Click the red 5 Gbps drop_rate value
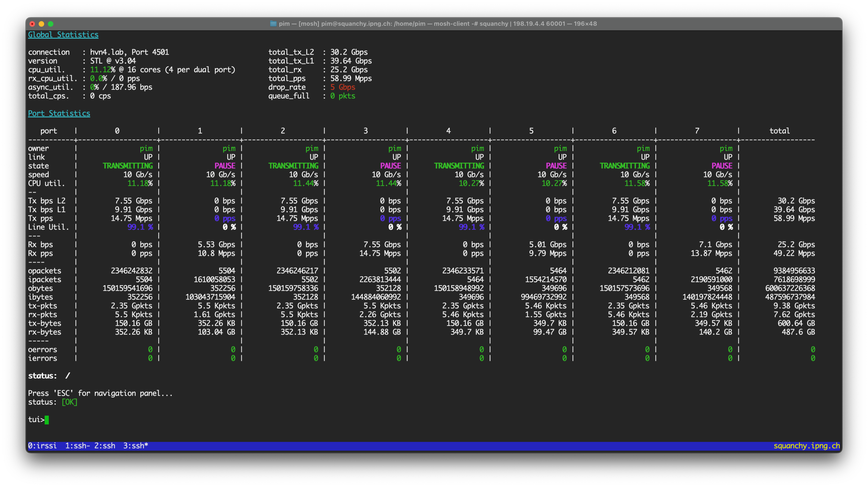The image size is (868, 487). 343,87
